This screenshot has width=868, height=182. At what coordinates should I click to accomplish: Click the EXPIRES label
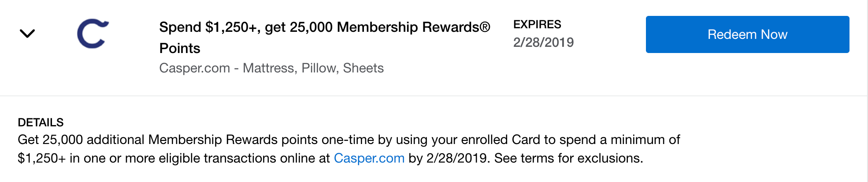[x=537, y=24]
